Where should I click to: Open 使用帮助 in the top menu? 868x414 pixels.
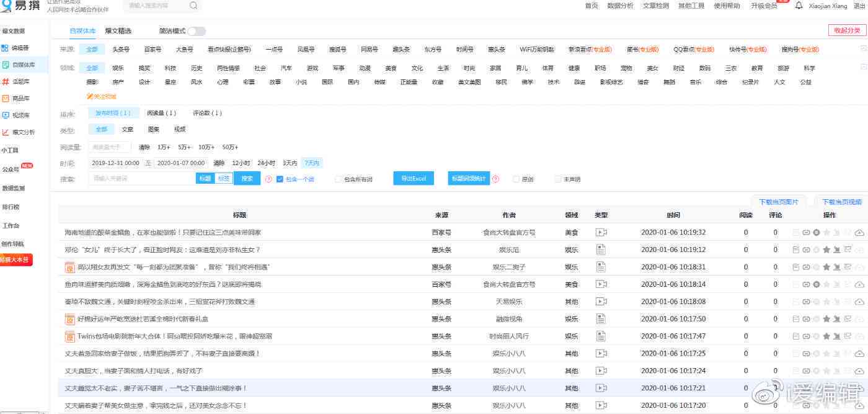click(x=727, y=6)
